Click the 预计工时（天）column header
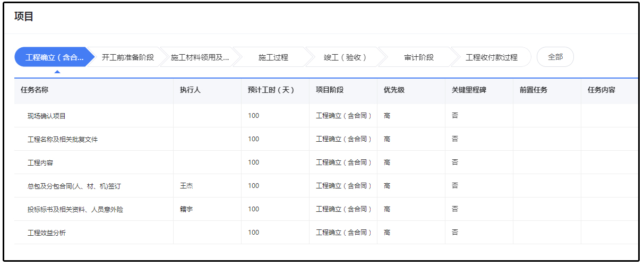Image resolution: width=644 pixels, height=266 pixels. pyautogui.click(x=271, y=90)
